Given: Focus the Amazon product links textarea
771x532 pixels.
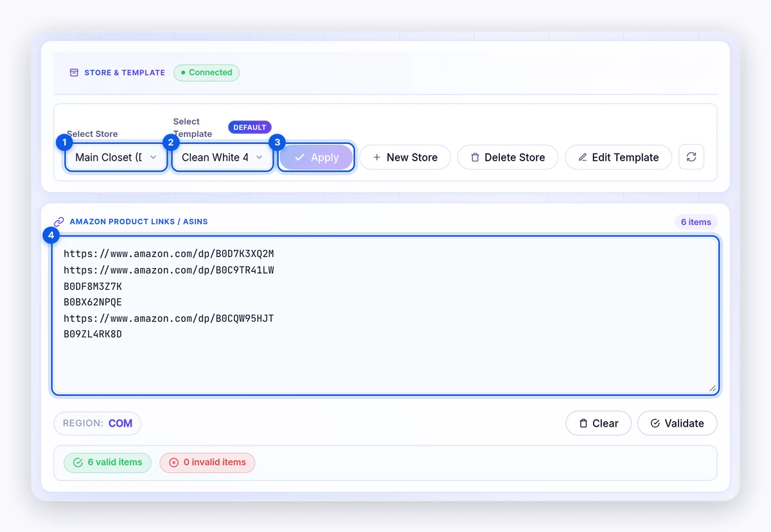Looking at the screenshot, I should (x=385, y=315).
